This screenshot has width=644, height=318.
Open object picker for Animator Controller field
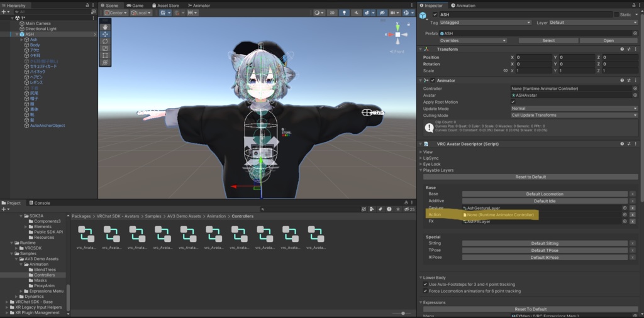point(635,89)
